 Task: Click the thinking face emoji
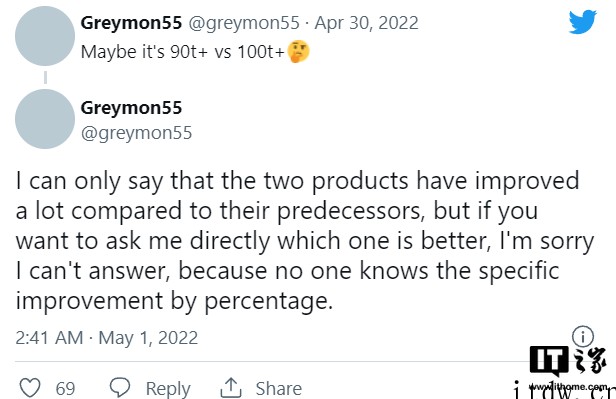point(299,52)
